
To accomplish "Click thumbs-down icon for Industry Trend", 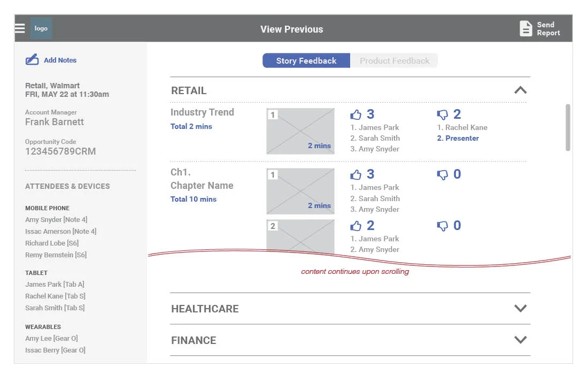I will tap(443, 114).
